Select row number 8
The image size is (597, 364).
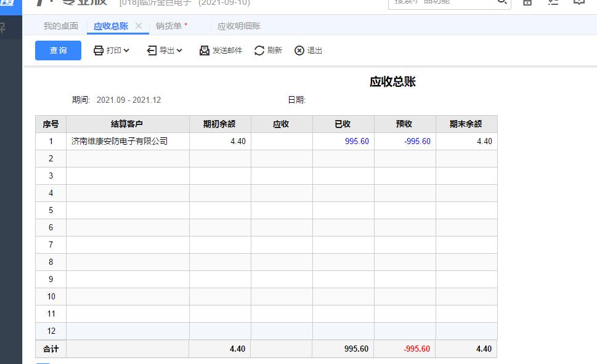pyautogui.click(x=51, y=262)
